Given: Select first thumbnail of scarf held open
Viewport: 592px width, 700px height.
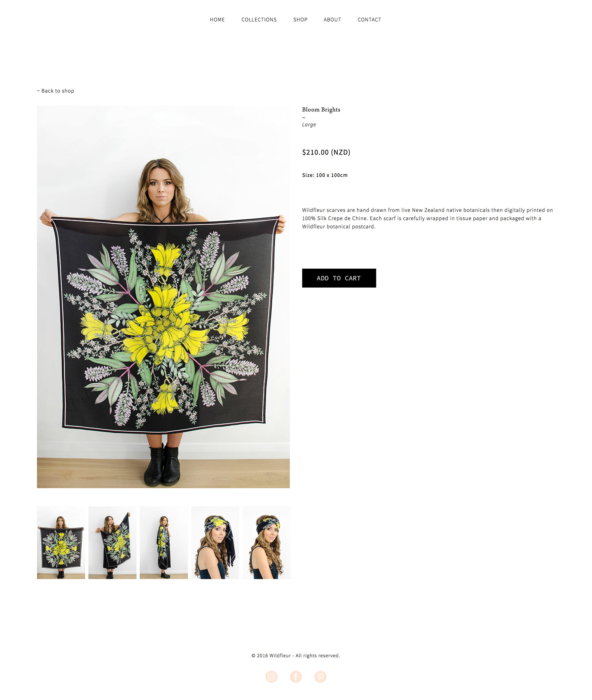Looking at the screenshot, I should (x=61, y=543).
